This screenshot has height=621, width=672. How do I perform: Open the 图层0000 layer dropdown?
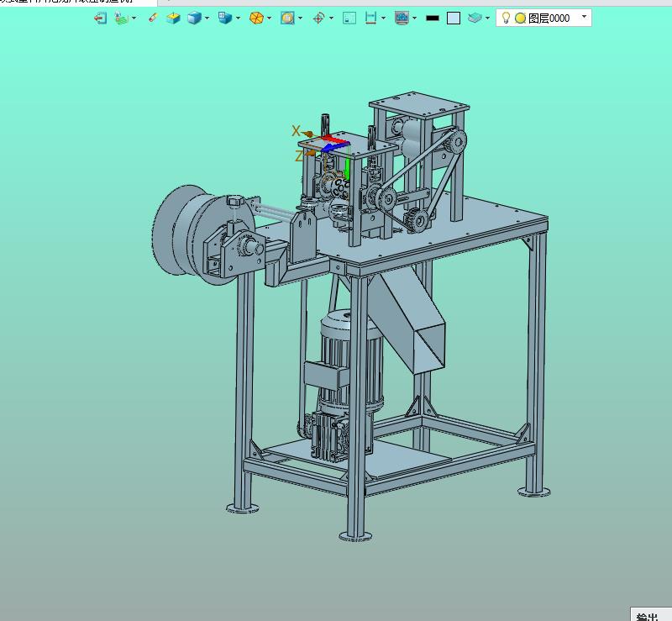[x=584, y=17]
